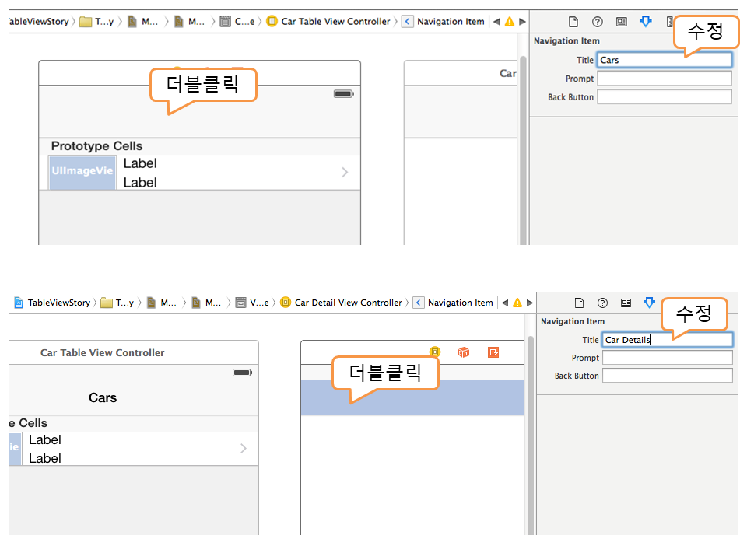Click the Cars navigation bar title
The width and height of the screenshot is (747, 560).
coord(103,397)
